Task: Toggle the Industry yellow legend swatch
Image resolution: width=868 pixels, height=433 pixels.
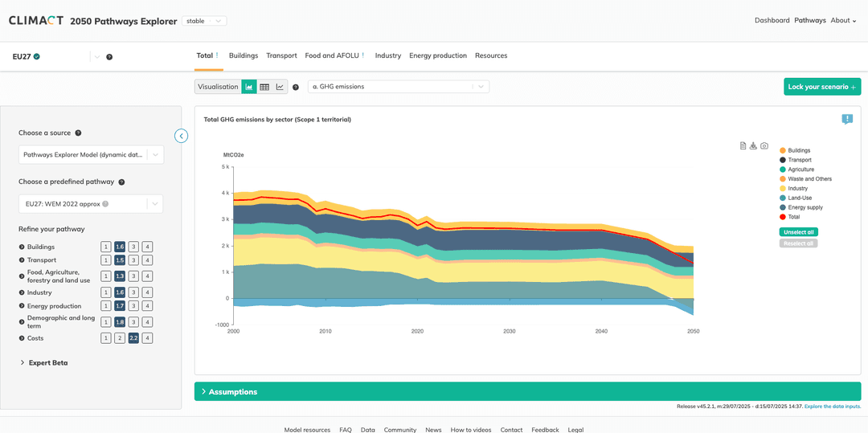Action: point(783,189)
